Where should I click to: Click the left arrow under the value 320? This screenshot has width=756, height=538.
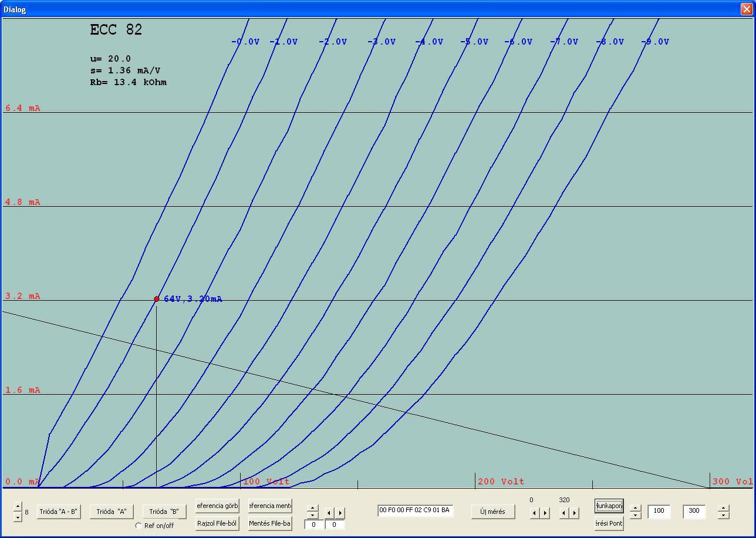[564, 513]
